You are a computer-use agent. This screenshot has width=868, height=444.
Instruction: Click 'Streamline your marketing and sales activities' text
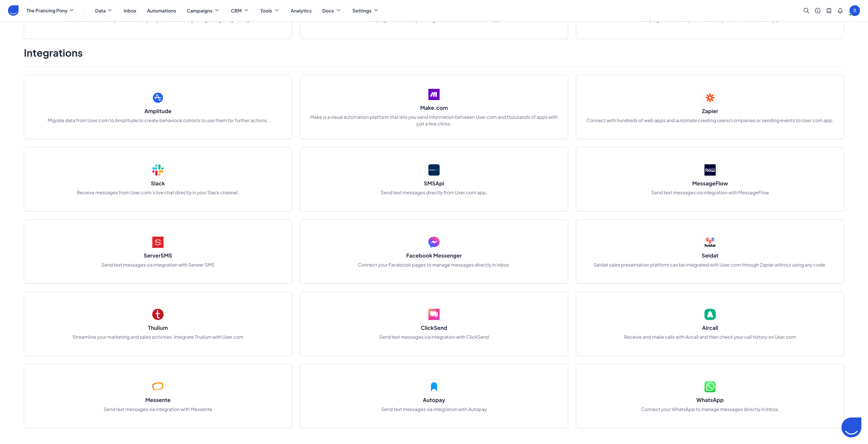point(158,337)
